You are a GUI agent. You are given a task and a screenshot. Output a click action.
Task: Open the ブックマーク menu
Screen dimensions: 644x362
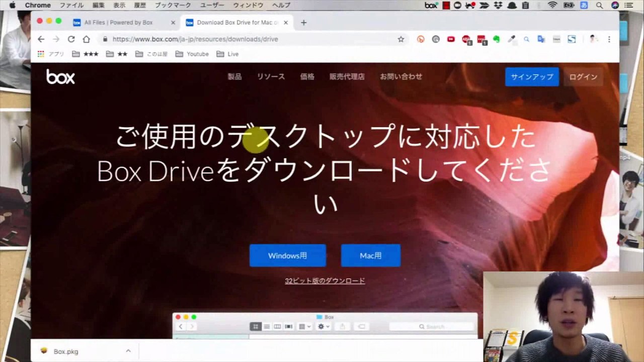pos(173,5)
